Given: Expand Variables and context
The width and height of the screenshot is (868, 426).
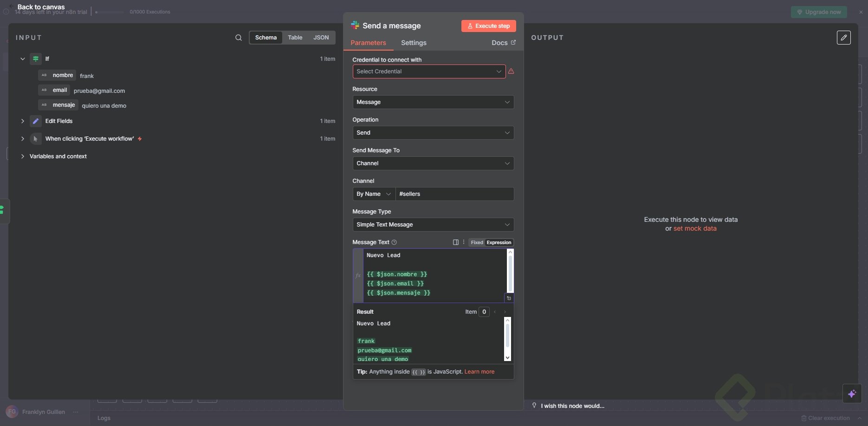Looking at the screenshot, I should 22,156.
